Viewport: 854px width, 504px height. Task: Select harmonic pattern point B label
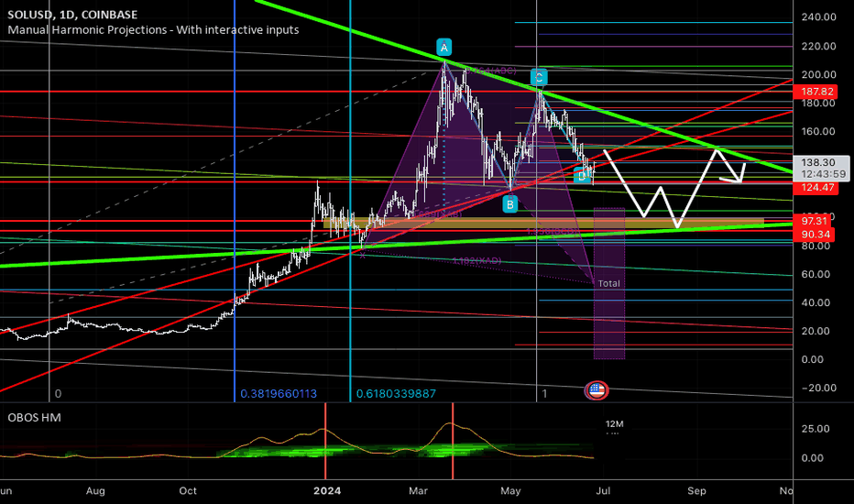tap(509, 205)
